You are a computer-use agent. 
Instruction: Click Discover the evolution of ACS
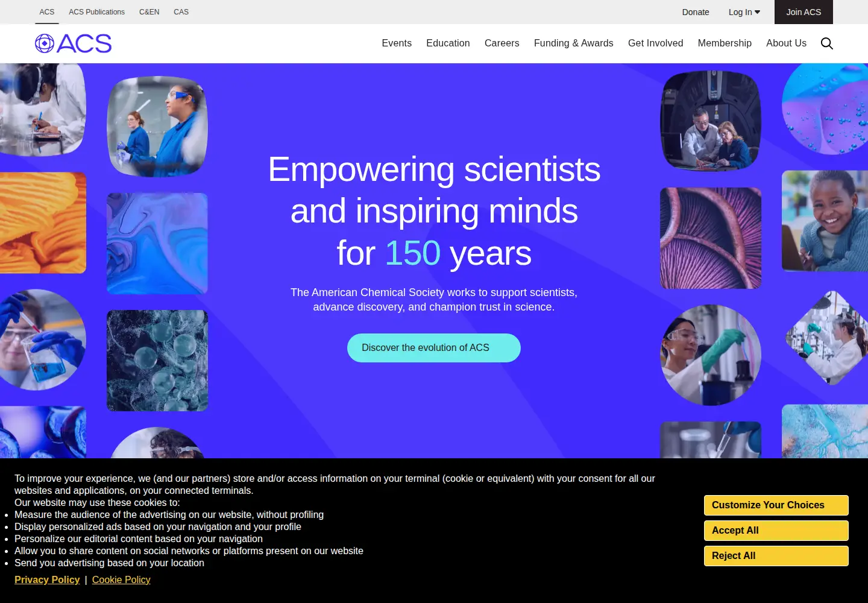tap(434, 348)
